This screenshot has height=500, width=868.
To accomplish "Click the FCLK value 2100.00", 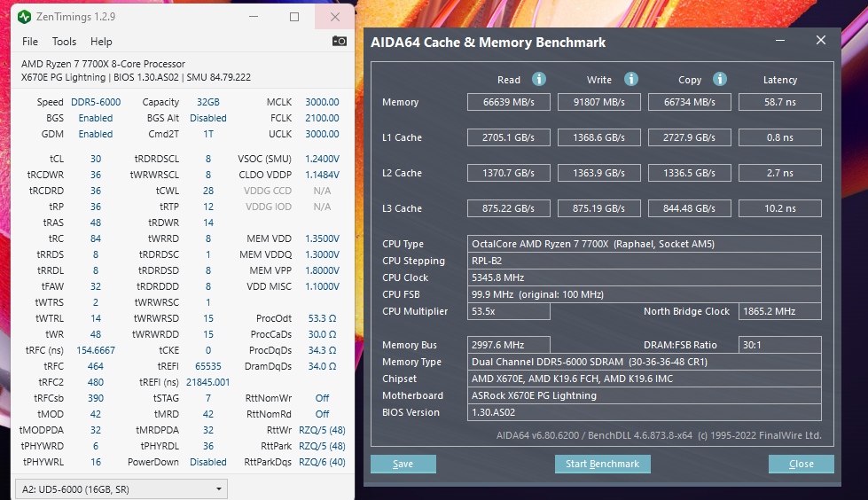I will 322,118.
